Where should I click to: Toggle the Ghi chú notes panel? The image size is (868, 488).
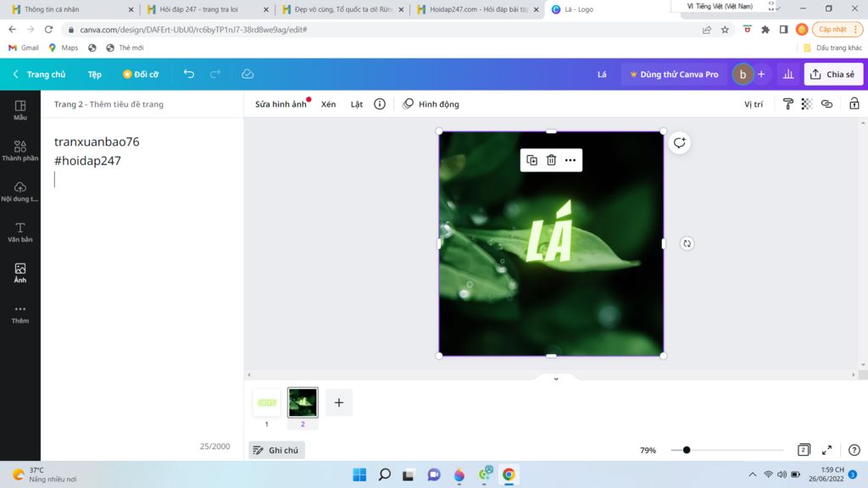276,450
